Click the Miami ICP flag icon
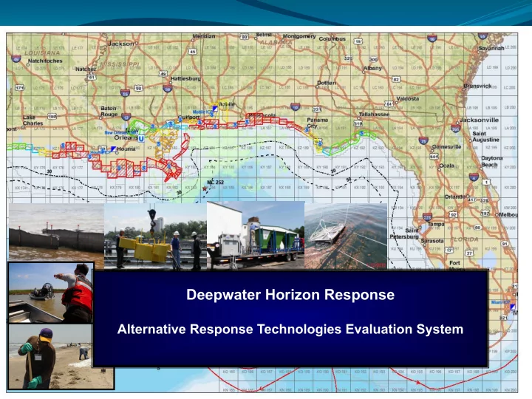532x399 pixels. click(513, 307)
